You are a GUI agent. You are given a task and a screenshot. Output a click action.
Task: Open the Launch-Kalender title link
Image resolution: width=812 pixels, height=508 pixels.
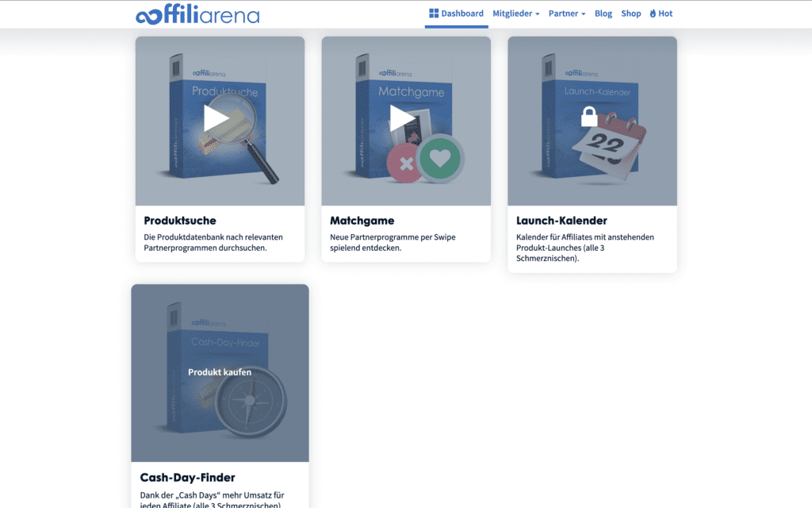(561, 221)
